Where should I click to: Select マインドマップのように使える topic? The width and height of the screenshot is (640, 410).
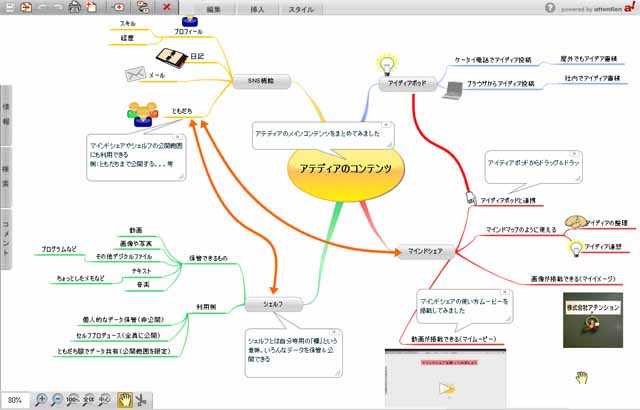521,230
